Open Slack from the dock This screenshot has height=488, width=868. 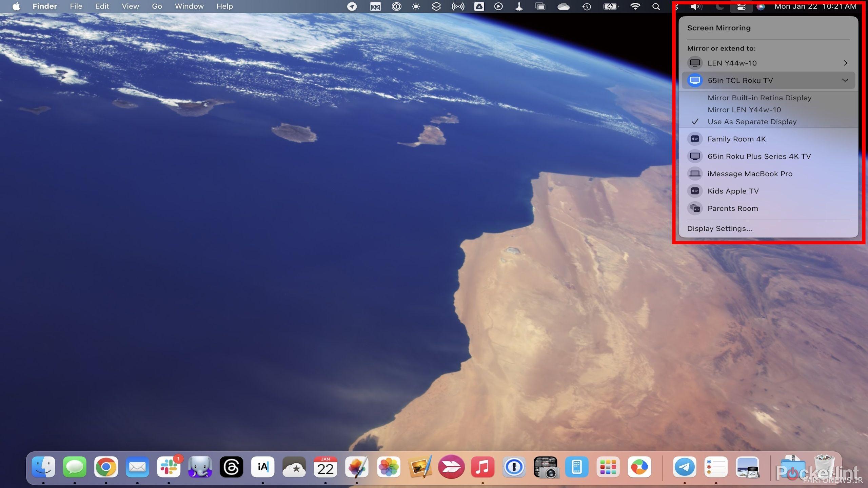click(169, 467)
